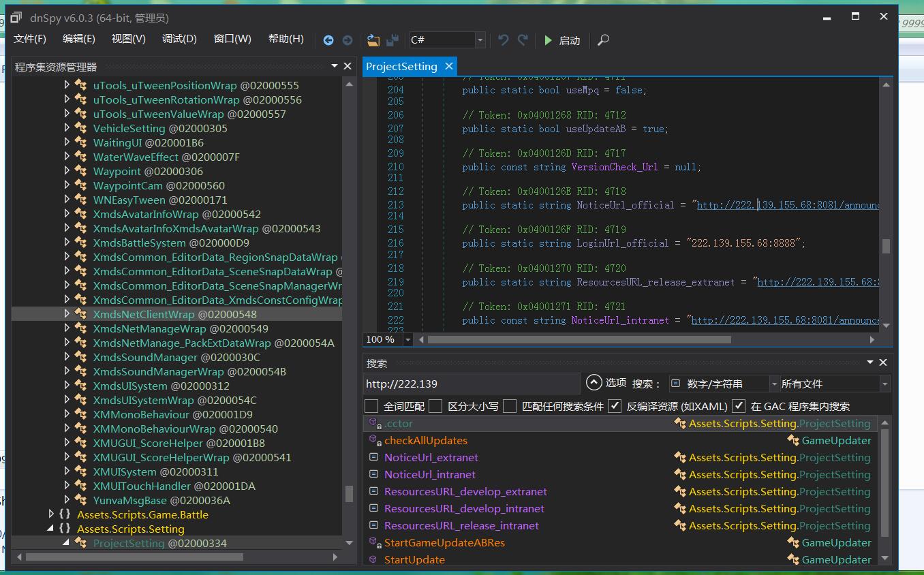The image size is (924, 575).
Task: Select NoticeUrl_extranet in search results
Action: [x=431, y=457]
